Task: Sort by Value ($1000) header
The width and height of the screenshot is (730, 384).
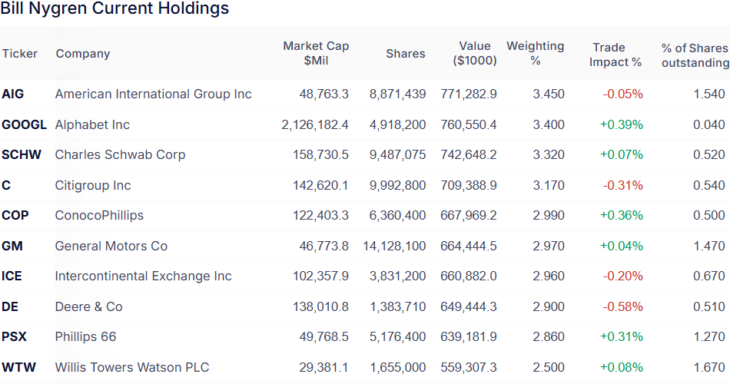Action: 475,53
